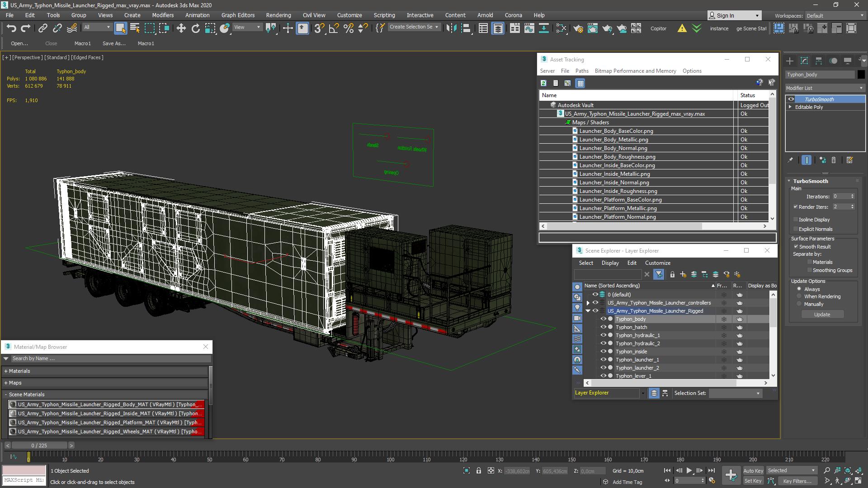Open the Hierarchy panel tab
Screen dimensions: 868x488
point(818,61)
